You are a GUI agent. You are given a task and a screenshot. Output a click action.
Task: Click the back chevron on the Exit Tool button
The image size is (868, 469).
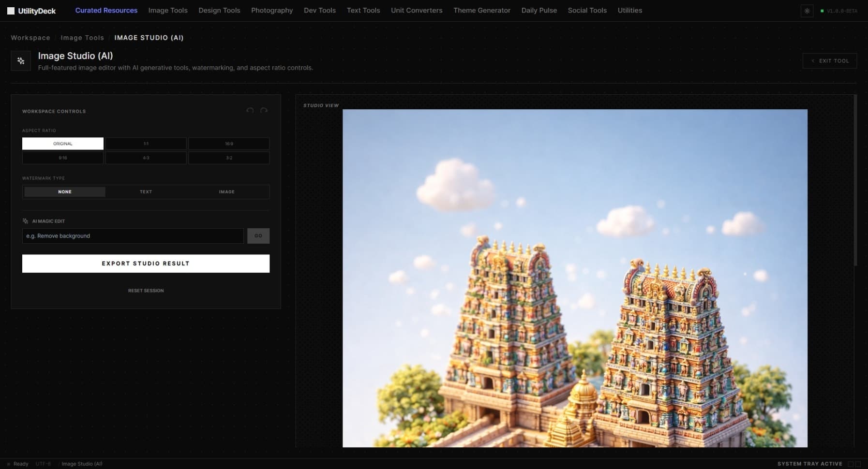coord(813,60)
